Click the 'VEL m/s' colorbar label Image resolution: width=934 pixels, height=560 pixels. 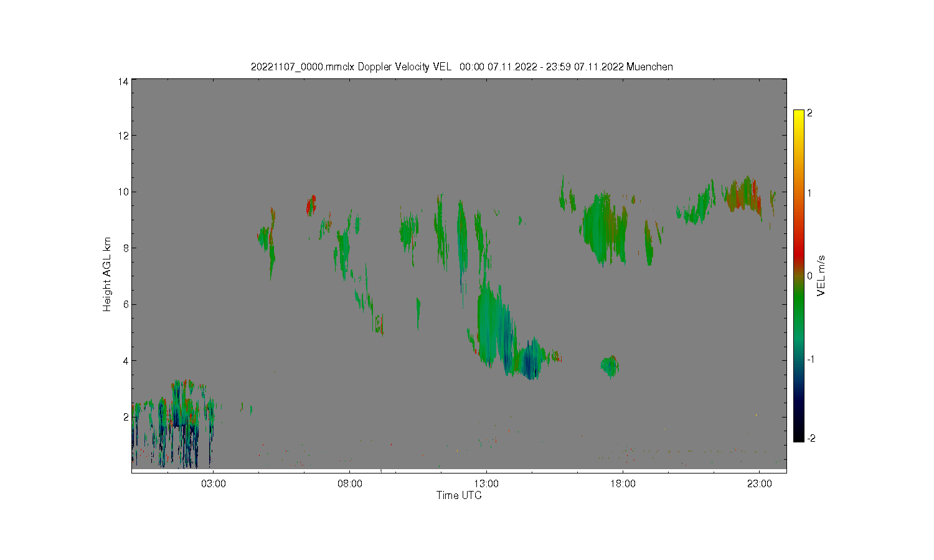(821, 276)
